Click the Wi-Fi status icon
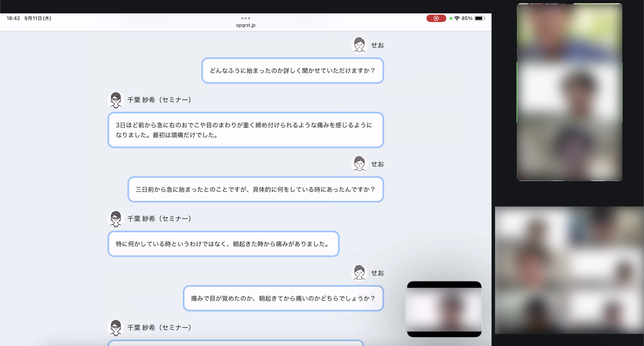644x346 pixels. tap(457, 18)
